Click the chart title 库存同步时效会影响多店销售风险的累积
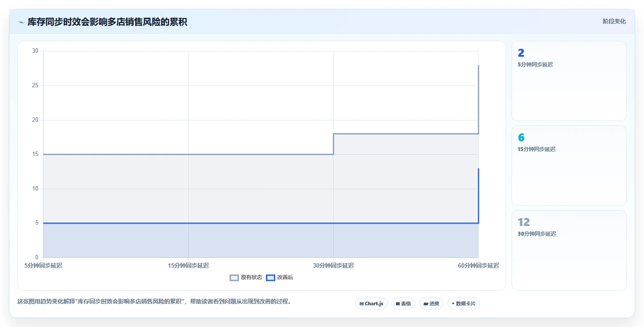This screenshot has height=327, width=644. (107, 22)
